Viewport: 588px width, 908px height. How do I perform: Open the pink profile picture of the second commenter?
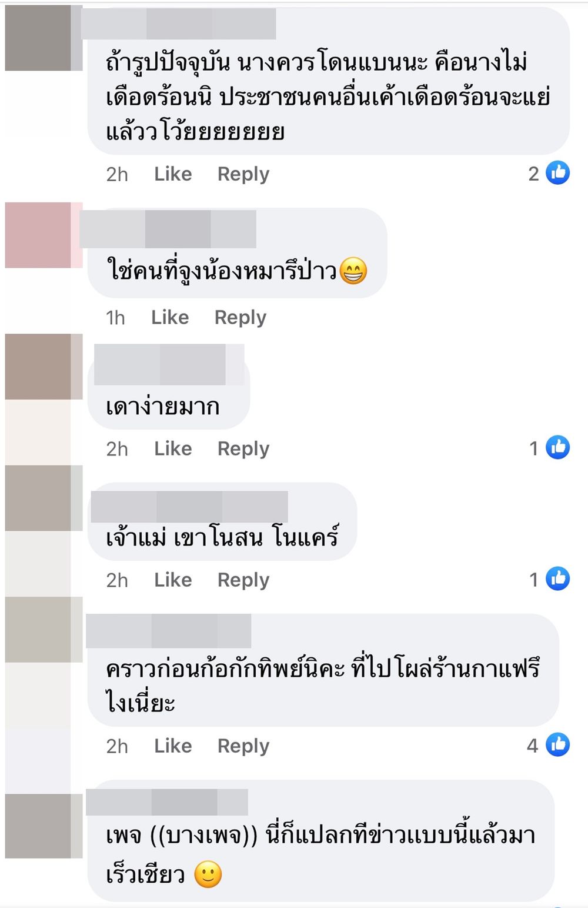pyautogui.click(x=44, y=235)
